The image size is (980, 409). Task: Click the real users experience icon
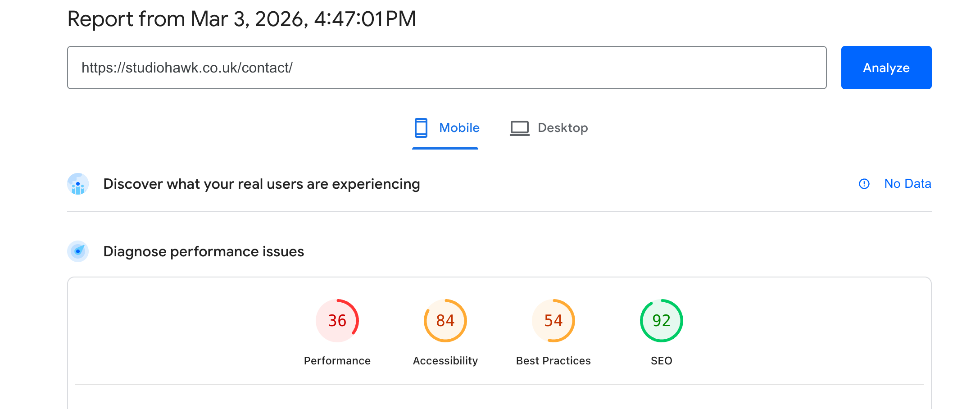[x=78, y=184]
